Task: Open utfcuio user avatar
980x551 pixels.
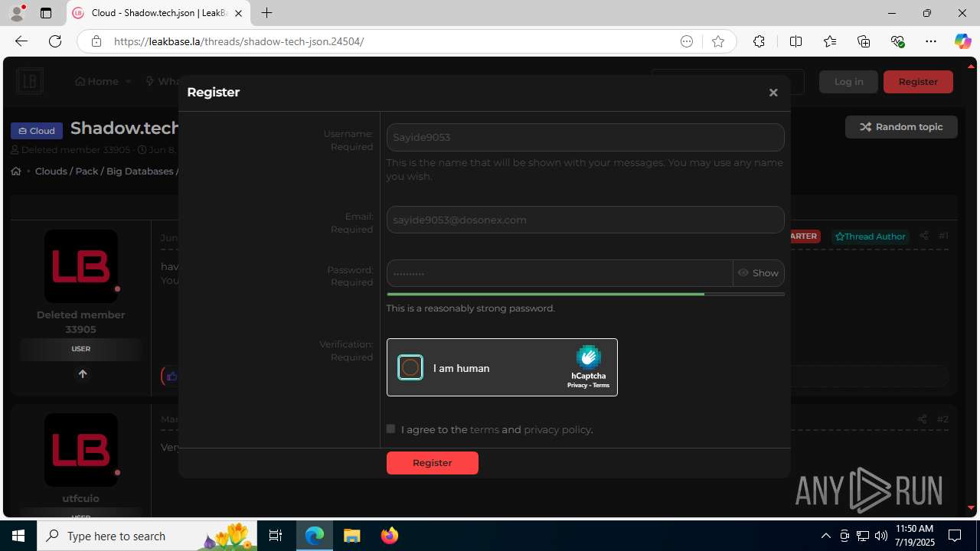Action: 81,450
